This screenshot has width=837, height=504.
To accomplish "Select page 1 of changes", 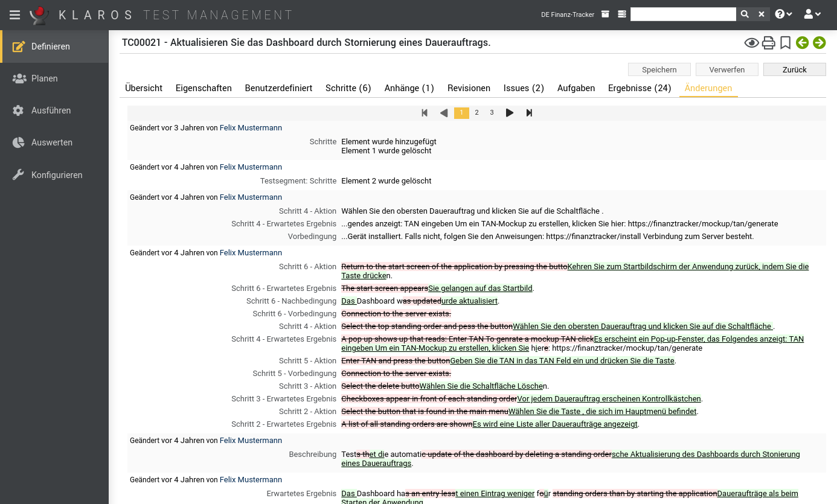I will (x=461, y=113).
